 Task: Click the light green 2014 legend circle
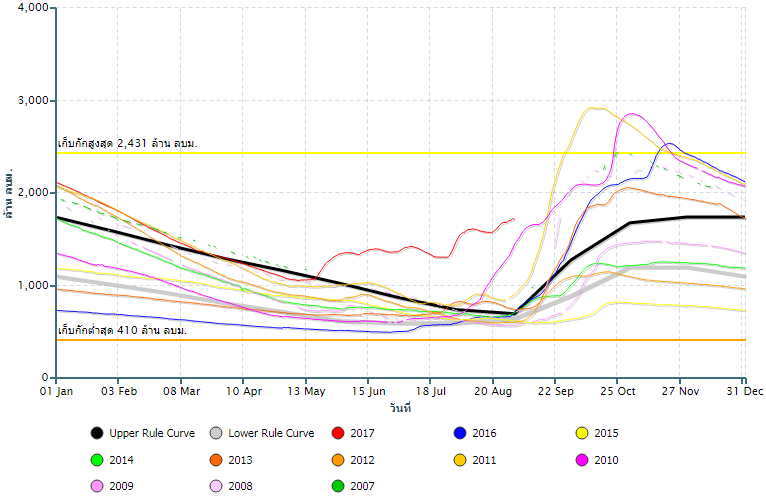point(96,460)
